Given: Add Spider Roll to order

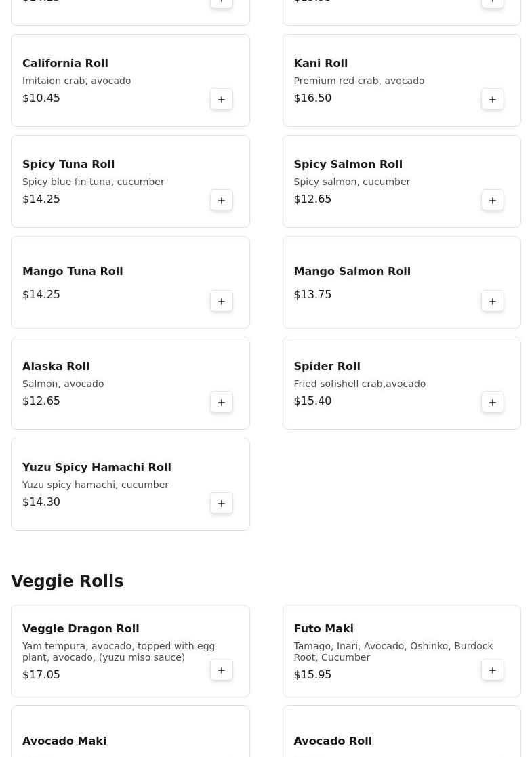Looking at the screenshot, I should (493, 403).
